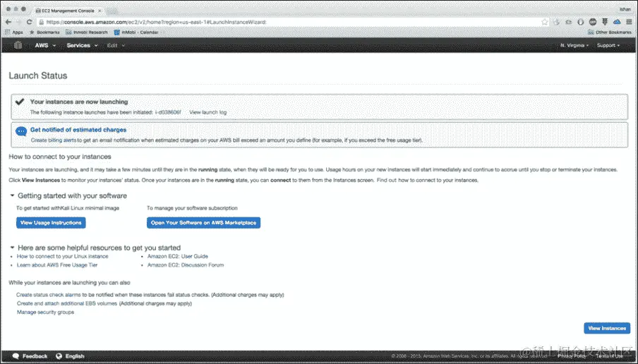Open Find out how to connect link
638x364 pixels.
pyautogui.click(x=427, y=180)
